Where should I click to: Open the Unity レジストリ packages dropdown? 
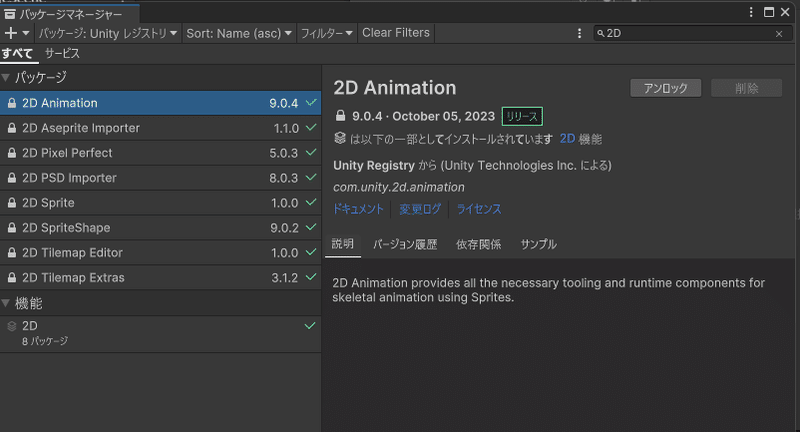pyautogui.click(x=108, y=33)
